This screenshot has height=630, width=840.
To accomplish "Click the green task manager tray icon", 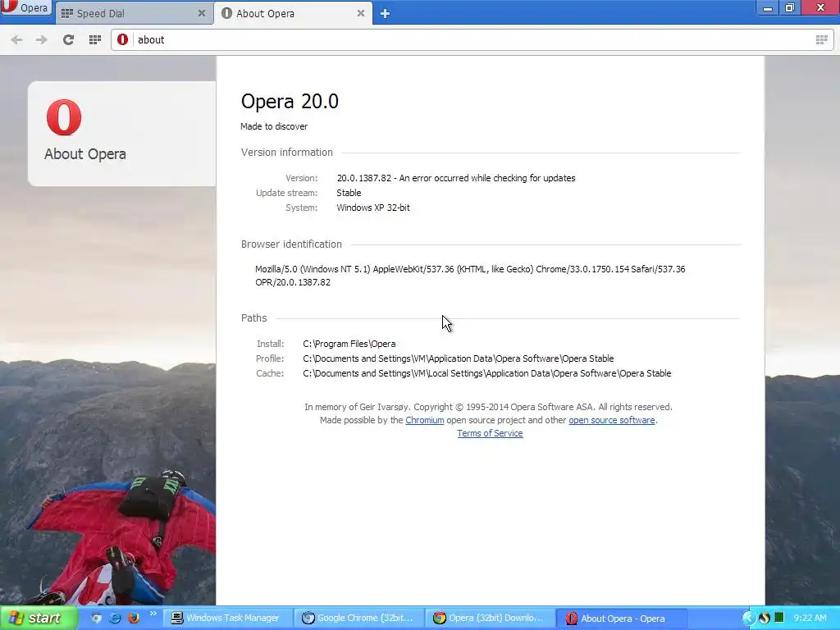I will tap(779, 618).
